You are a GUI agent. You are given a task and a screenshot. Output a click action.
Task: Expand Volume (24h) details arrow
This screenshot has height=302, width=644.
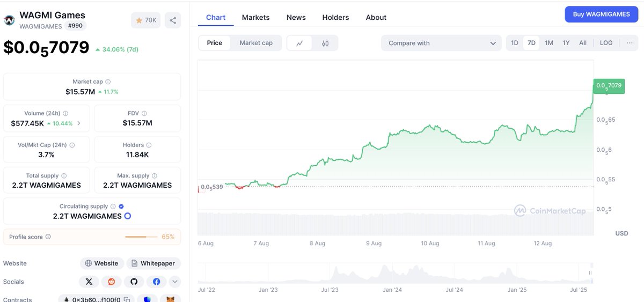point(79,123)
